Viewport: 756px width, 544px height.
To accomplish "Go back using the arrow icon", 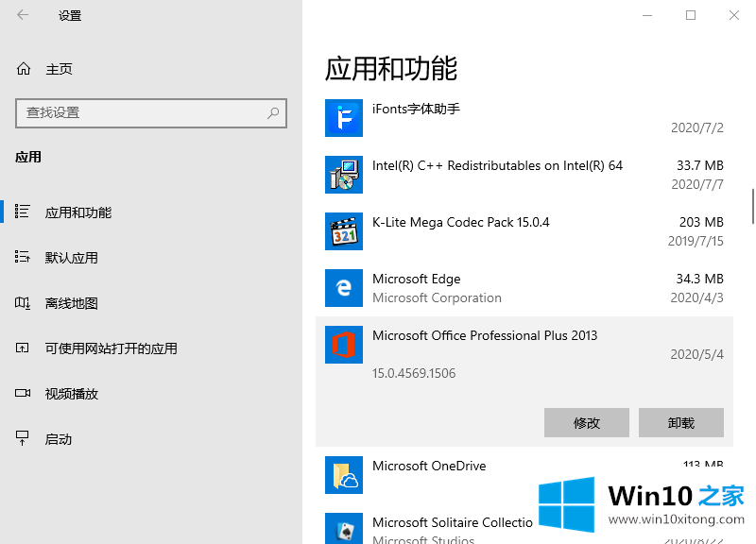I will pyautogui.click(x=23, y=15).
